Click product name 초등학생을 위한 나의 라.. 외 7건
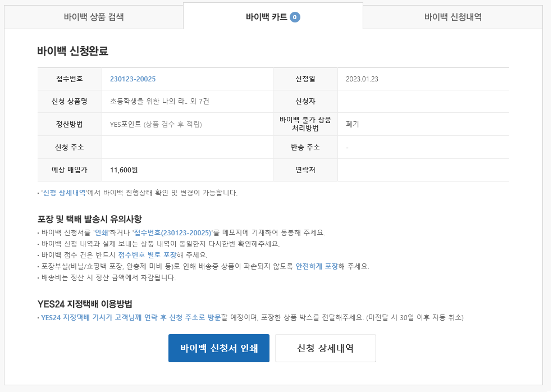This screenshot has width=553, height=392. 159,101
